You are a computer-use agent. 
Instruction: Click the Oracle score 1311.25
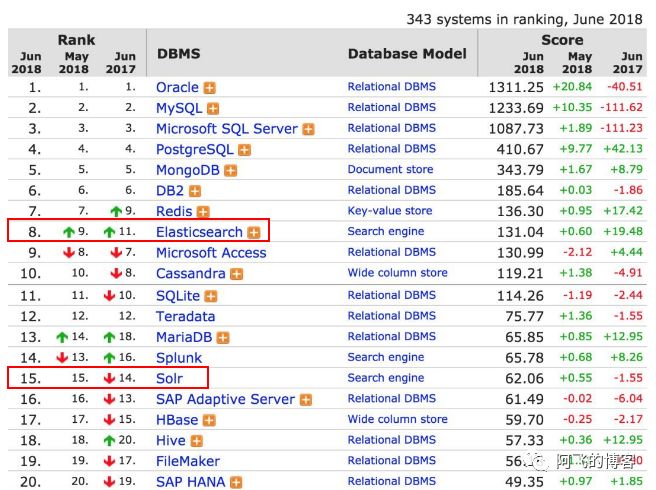516,87
